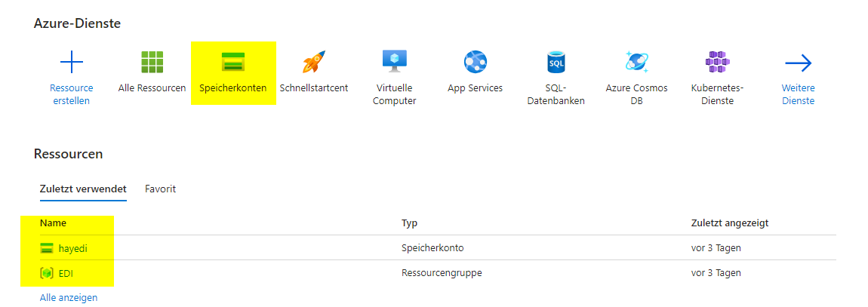Click the Typ column header
The image size is (868, 307).
tap(409, 223)
